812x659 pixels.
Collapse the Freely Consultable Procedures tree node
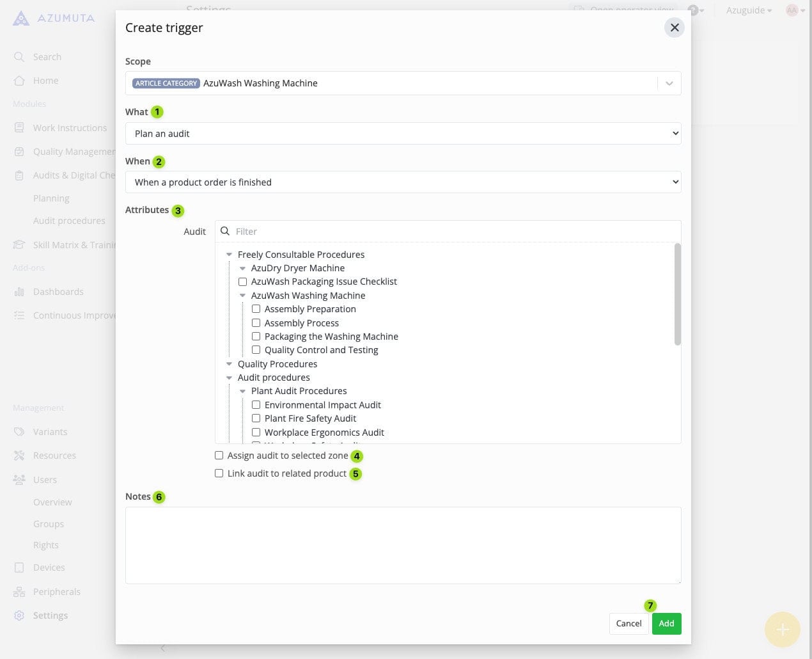pyautogui.click(x=229, y=255)
